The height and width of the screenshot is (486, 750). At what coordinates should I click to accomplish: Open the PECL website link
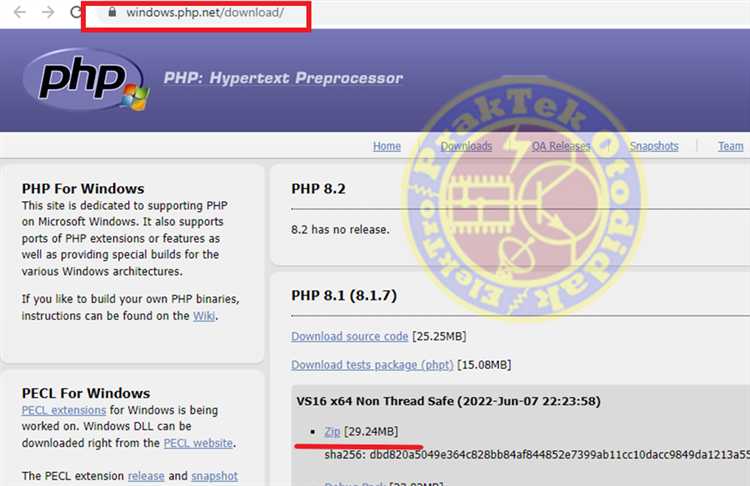[198, 443]
